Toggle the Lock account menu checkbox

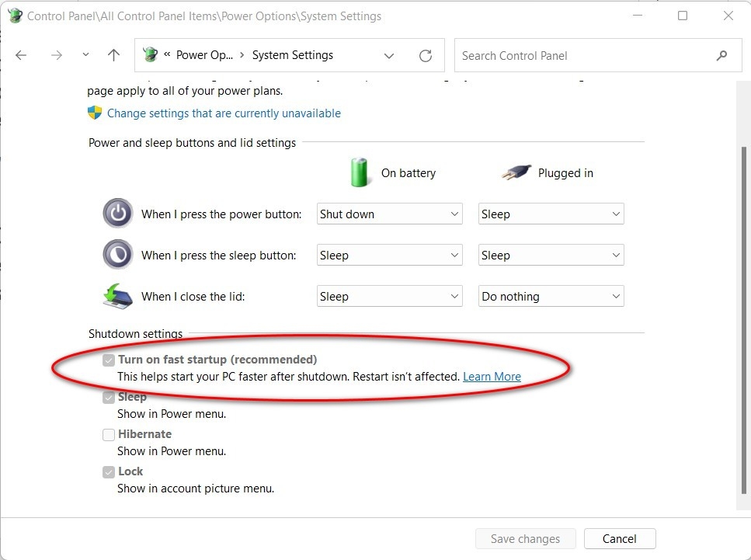click(109, 471)
